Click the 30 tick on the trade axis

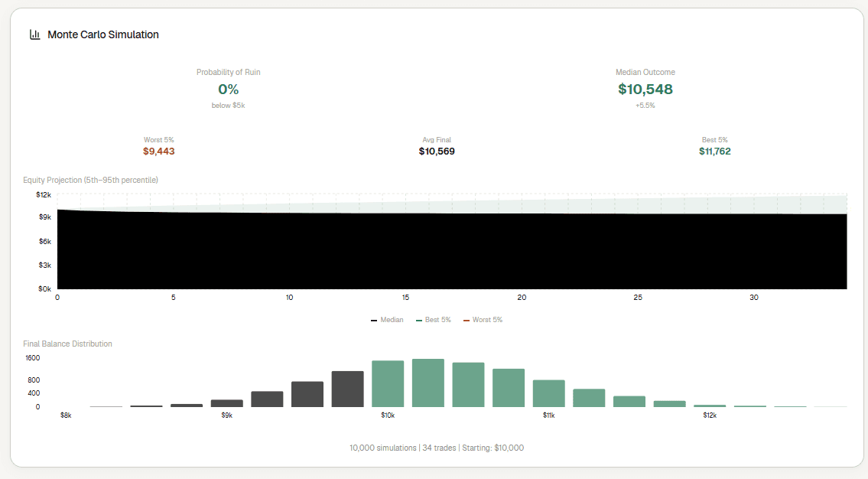click(754, 298)
